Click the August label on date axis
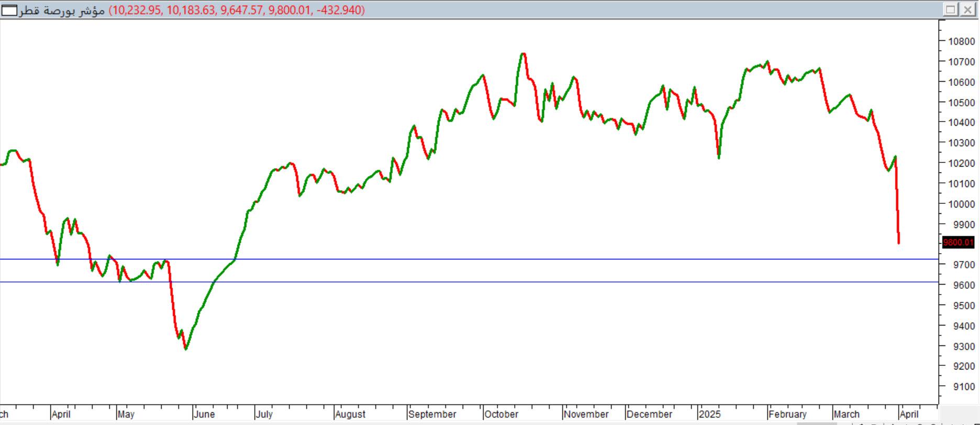The height and width of the screenshot is (425, 980). [x=350, y=415]
